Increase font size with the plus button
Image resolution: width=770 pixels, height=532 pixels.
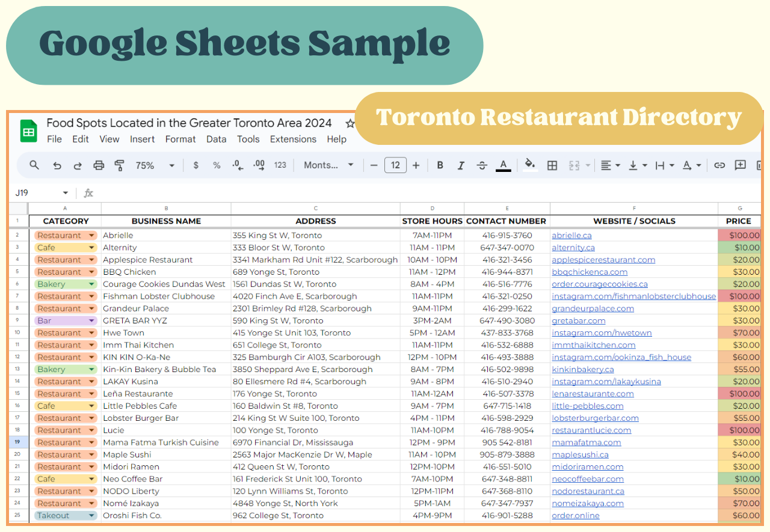416,165
